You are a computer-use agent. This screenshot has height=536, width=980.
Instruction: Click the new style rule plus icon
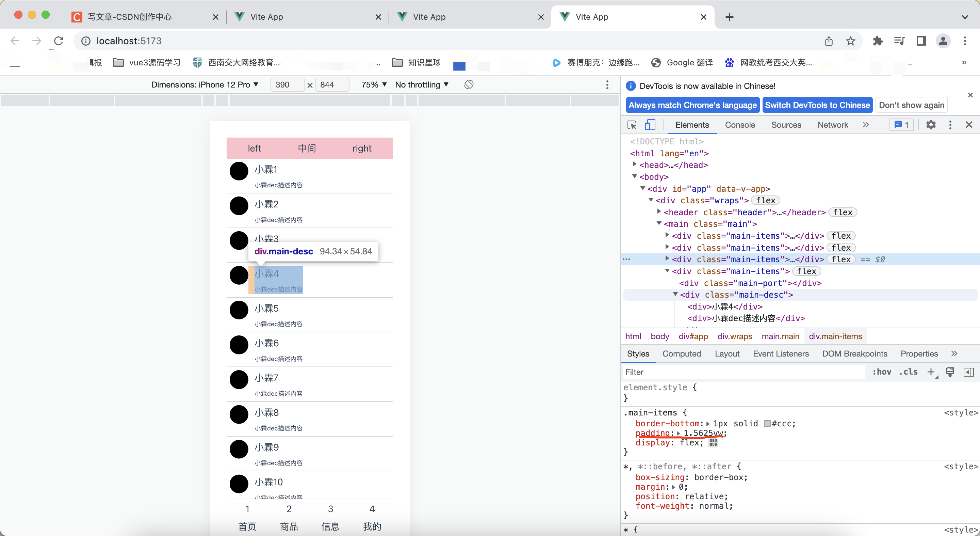(x=931, y=372)
